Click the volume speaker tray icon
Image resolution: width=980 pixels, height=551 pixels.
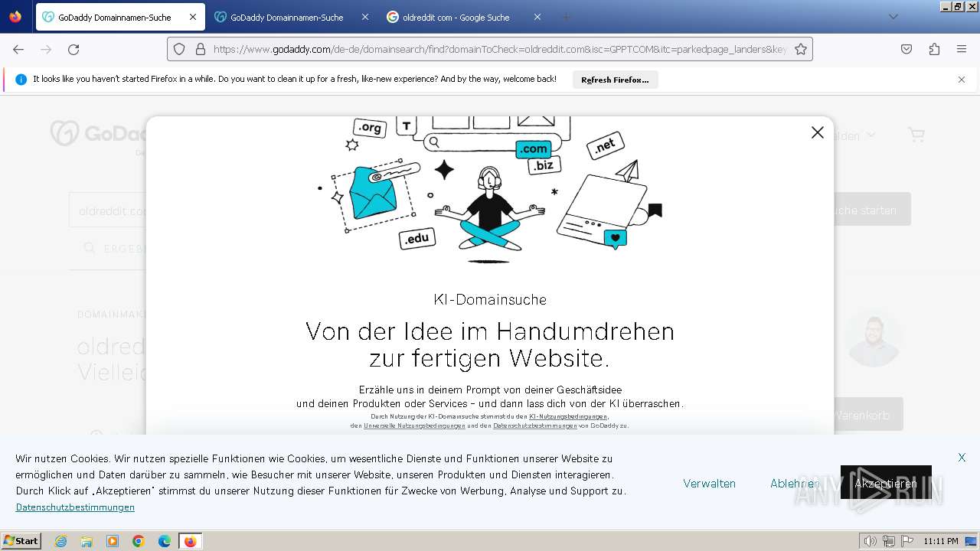[x=871, y=541]
